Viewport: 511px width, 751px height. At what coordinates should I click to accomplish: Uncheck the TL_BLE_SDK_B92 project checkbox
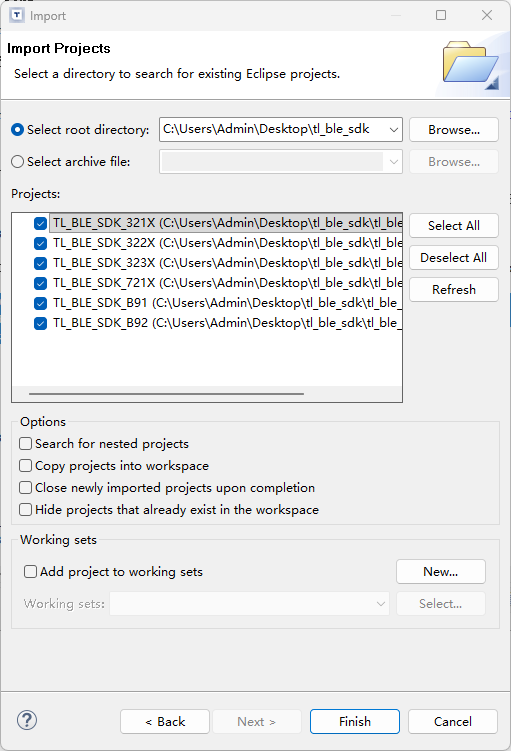(41, 323)
